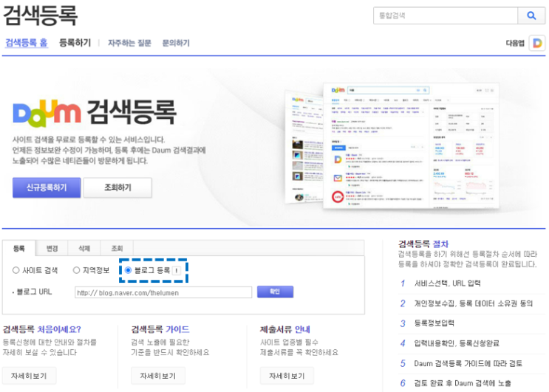Click 자세히보기 under 제출서류 안내

point(287,376)
